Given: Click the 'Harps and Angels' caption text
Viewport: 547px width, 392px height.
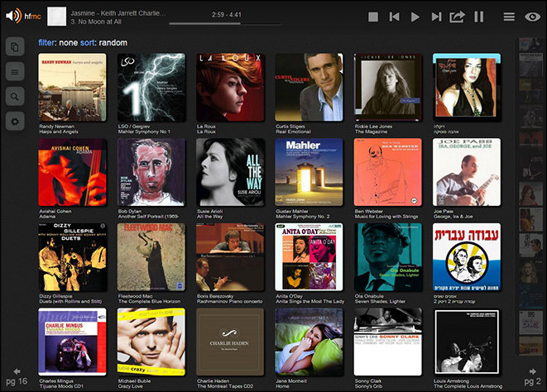Looking at the screenshot, I should tap(59, 131).
